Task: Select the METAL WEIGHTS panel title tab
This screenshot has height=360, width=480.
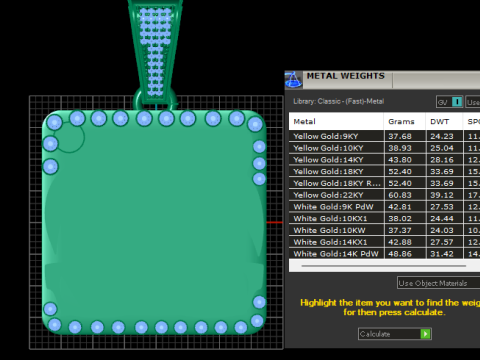Action: [x=346, y=76]
